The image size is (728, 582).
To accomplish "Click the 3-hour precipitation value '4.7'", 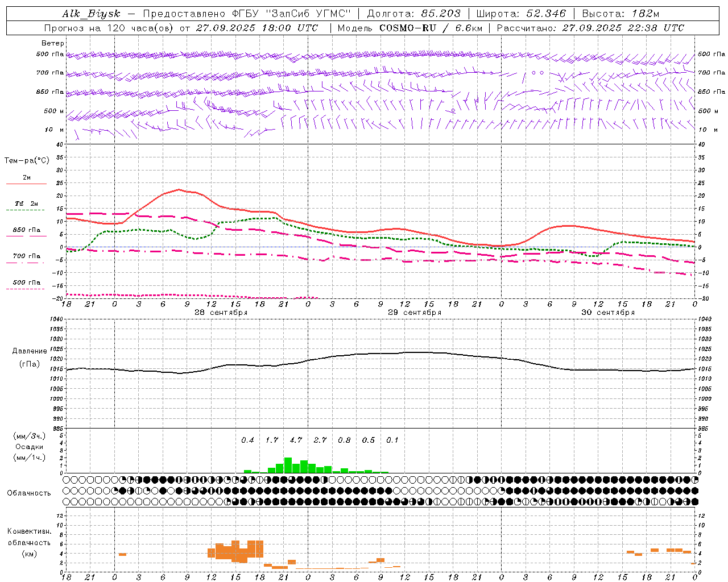I will [296, 440].
